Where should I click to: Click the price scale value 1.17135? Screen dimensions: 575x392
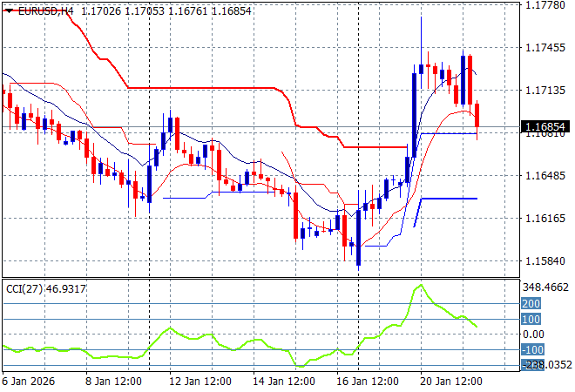(x=545, y=91)
